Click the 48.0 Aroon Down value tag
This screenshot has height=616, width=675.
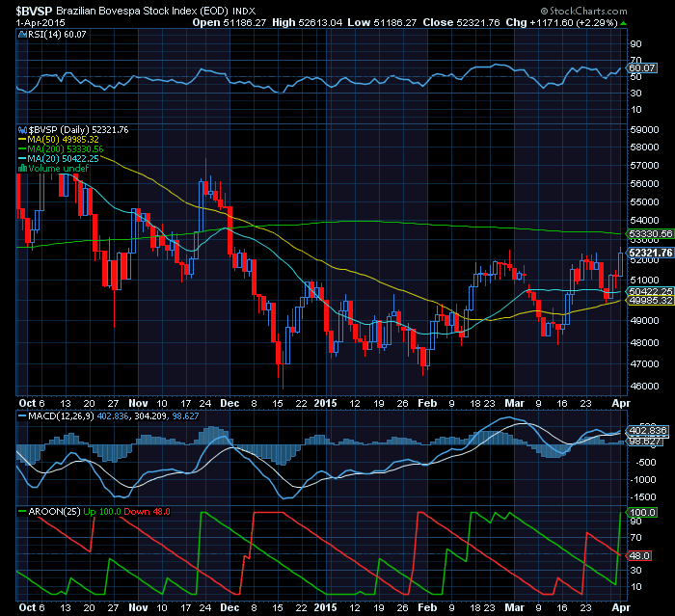click(x=639, y=555)
